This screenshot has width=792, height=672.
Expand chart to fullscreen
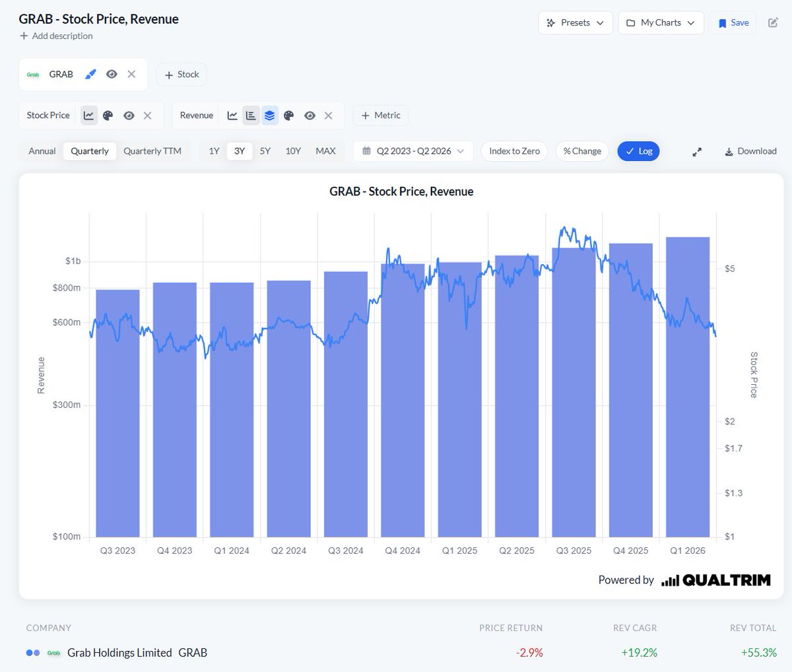(x=696, y=152)
